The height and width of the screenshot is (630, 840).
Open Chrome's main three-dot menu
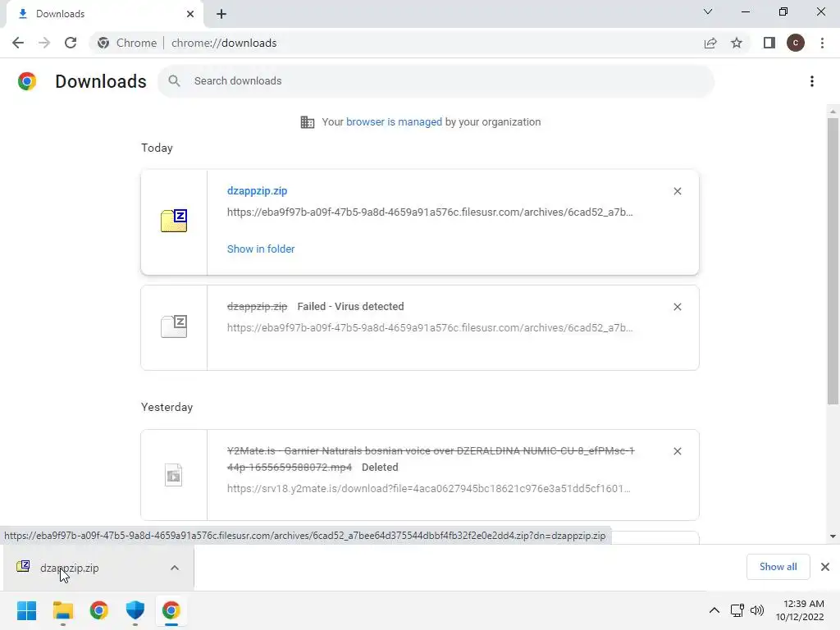click(x=822, y=43)
